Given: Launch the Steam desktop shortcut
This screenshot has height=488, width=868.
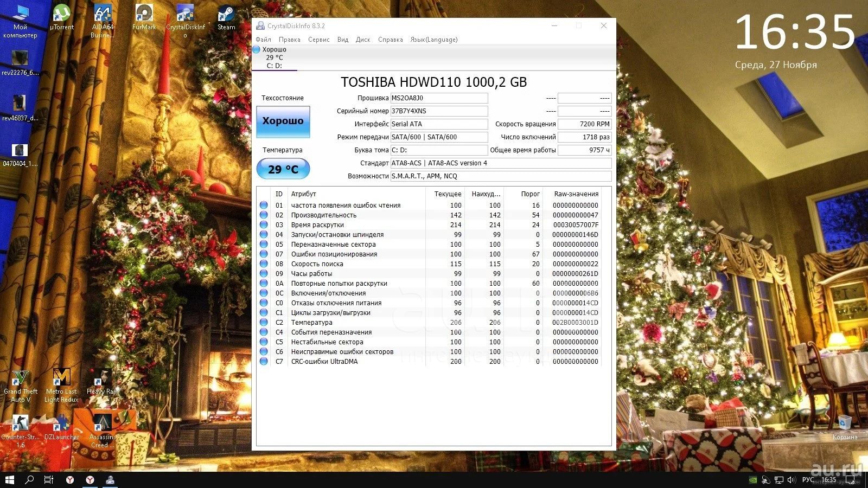Looking at the screenshot, I should point(226,17).
